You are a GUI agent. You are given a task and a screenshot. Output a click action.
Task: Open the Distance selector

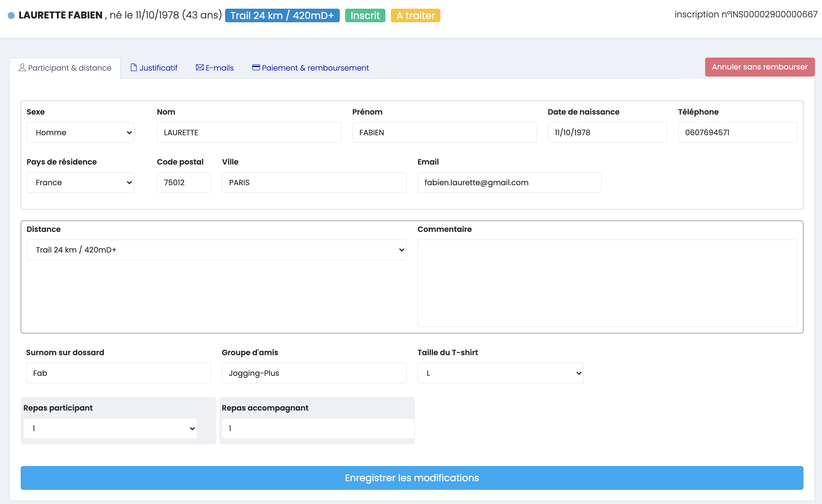tap(216, 250)
